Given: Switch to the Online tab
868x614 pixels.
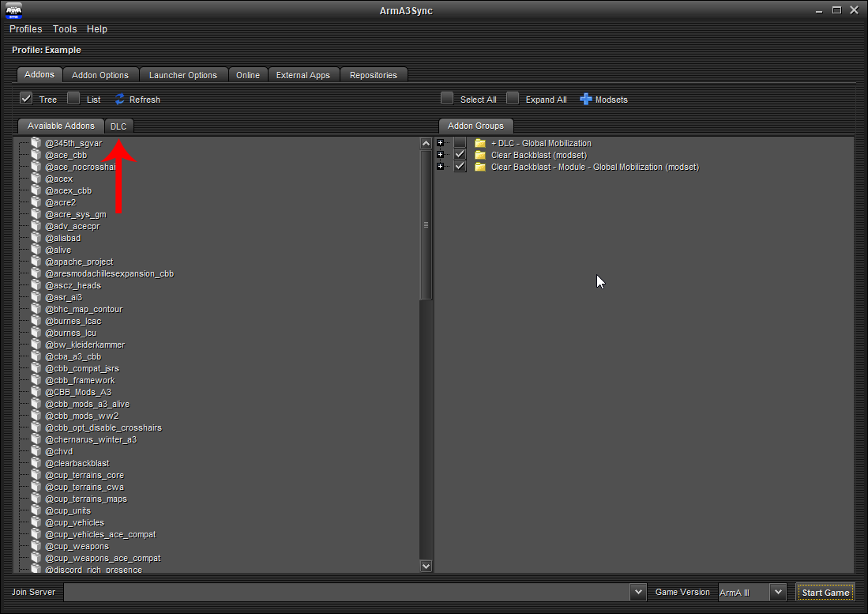Looking at the screenshot, I should (x=248, y=75).
